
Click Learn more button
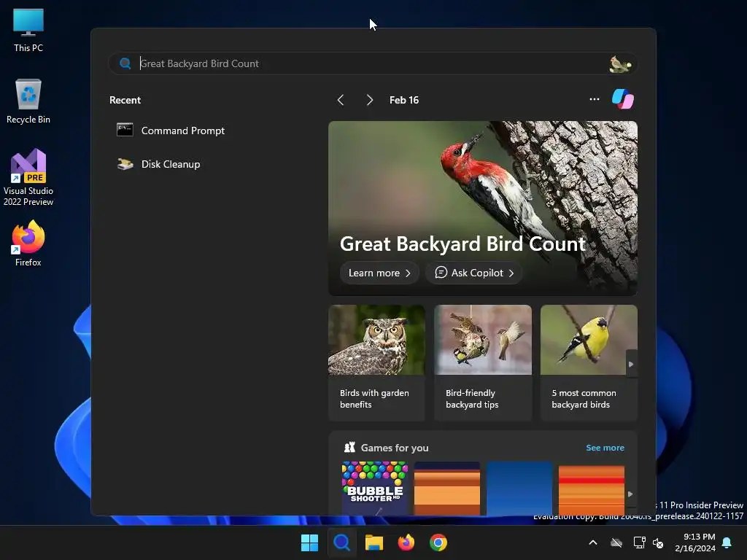click(x=379, y=273)
